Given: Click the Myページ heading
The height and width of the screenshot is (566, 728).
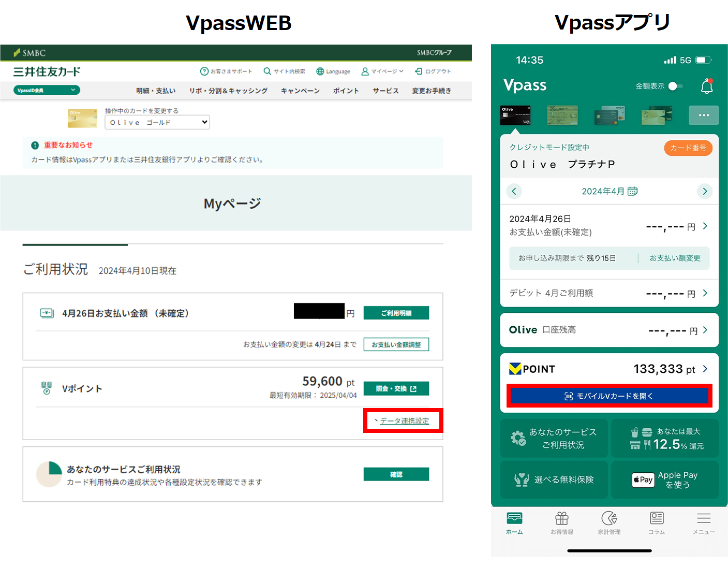Looking at the screenshot, I should [232, 204].
